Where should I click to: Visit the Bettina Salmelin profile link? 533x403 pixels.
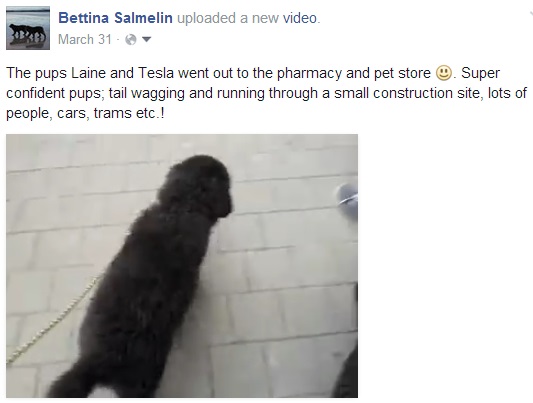coord(115,18)
